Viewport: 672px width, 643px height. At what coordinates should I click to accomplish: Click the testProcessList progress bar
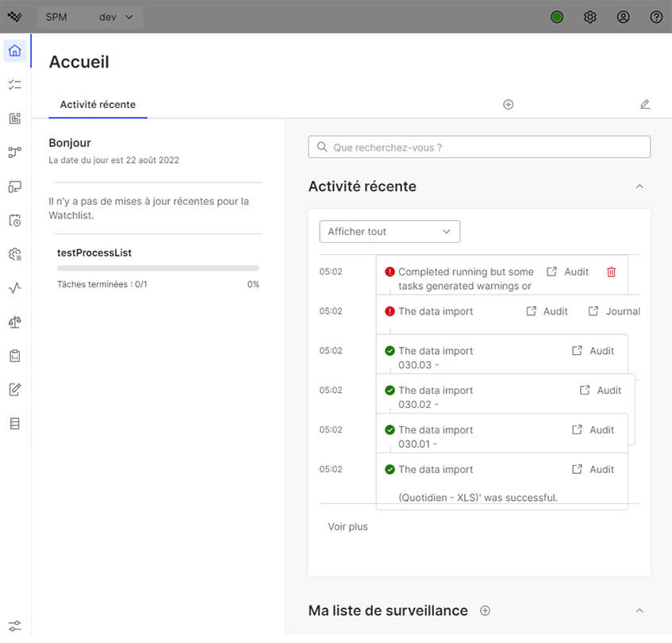pyautogui.click(x=158, y=268)
